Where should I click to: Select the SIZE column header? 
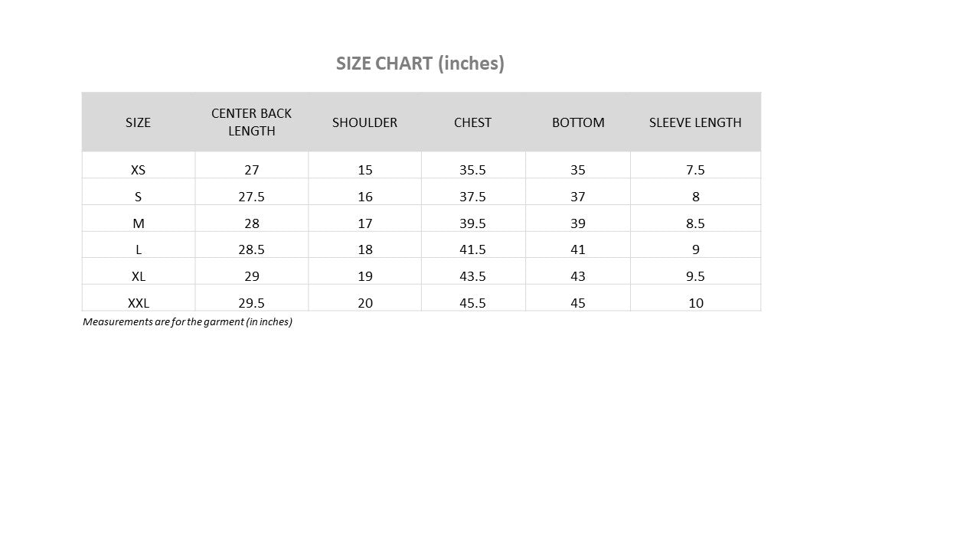click(x=138, y=122)
